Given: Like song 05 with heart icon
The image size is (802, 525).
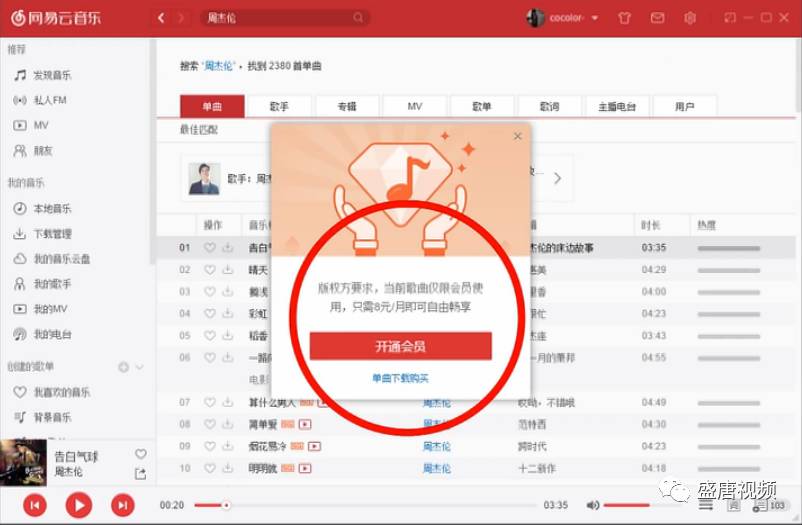Looking at the screenshot, I should [x=210, y=336].
